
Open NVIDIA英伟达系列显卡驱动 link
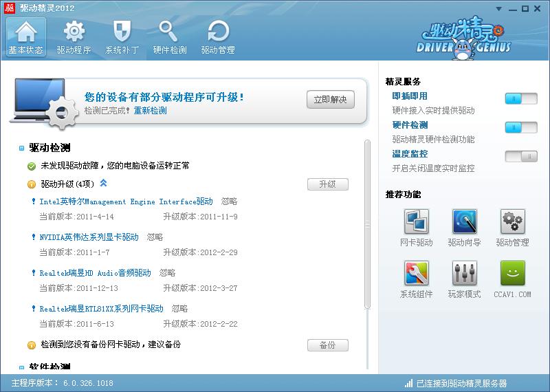[89, 237]
